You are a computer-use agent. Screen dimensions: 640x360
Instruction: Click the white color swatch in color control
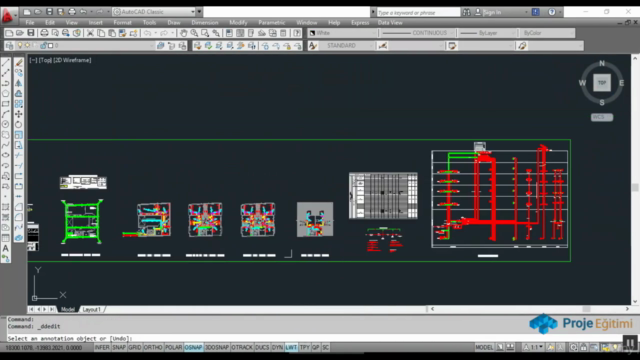click(313, 33)
